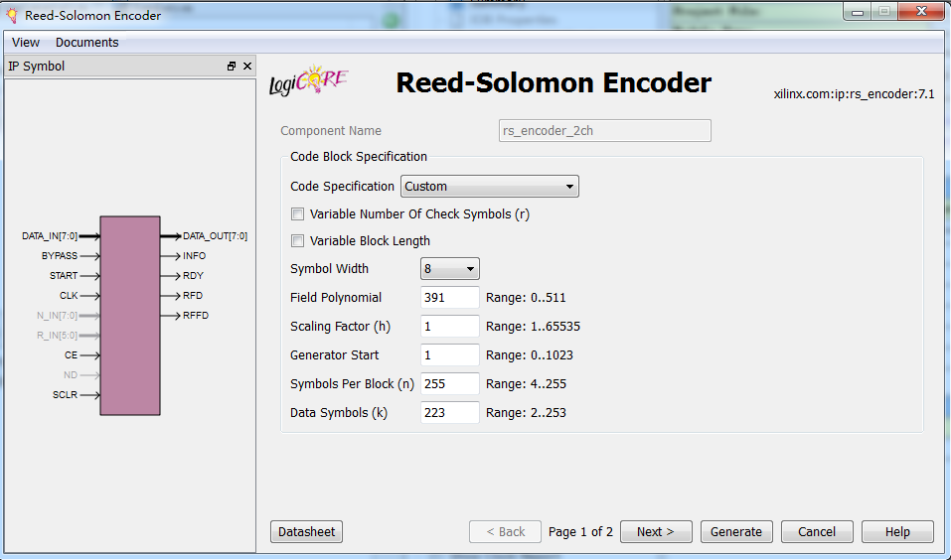The width and height of the screenshot is (951, 560).
Task: Click the Range: 1..65535 text
Action: pos(533,326)
